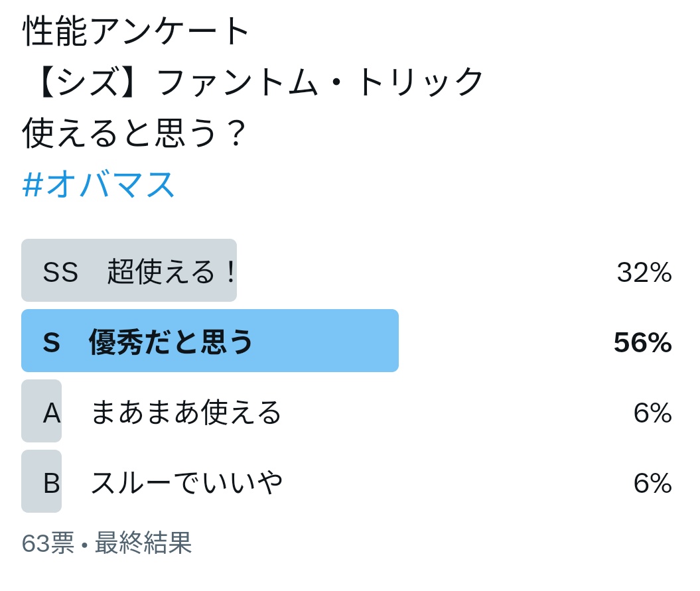This screenshot has width=700, height=591.
Task: Click the 最終結果 final results label
Action: 143,543
